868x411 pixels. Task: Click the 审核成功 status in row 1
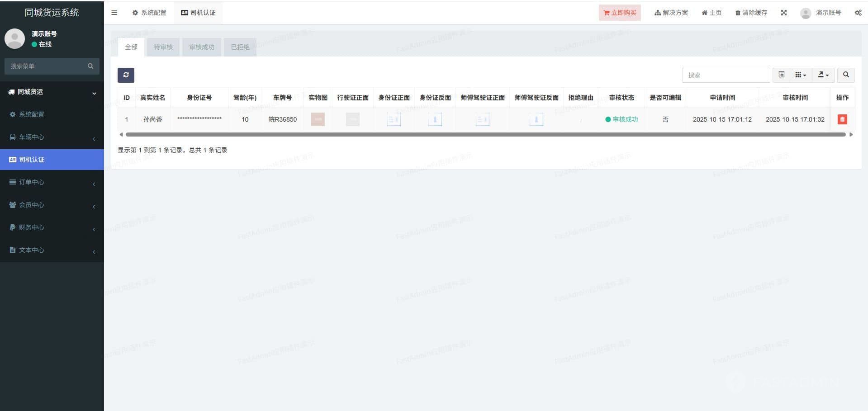621,119
